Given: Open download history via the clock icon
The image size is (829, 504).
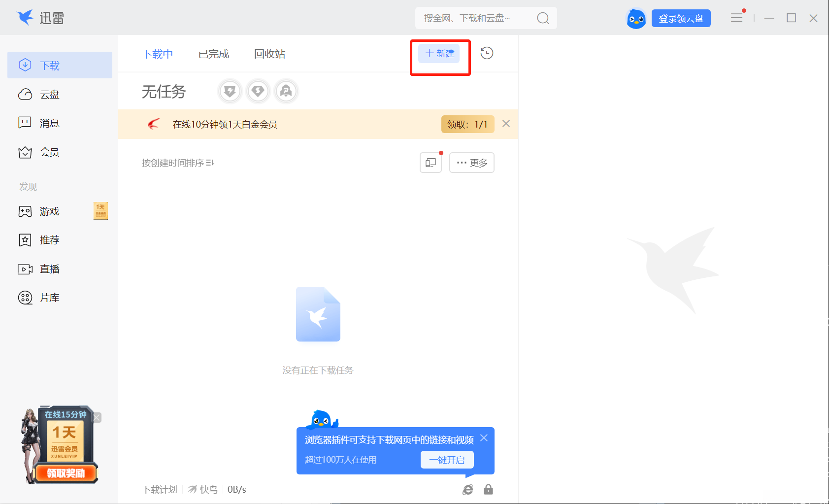Looking at the screenshot, I should pos(487,53).
